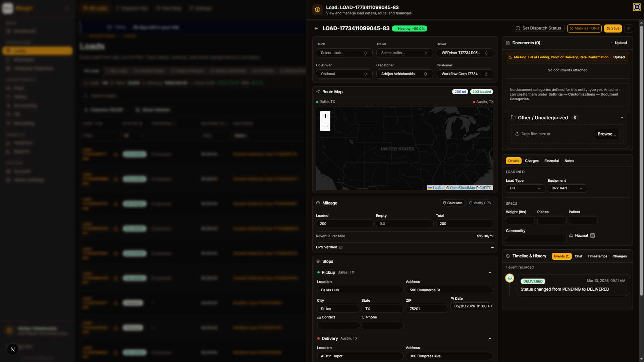644x362 pixels.
Task: Click the Next.js N badge icon
Action: point(13,349)
